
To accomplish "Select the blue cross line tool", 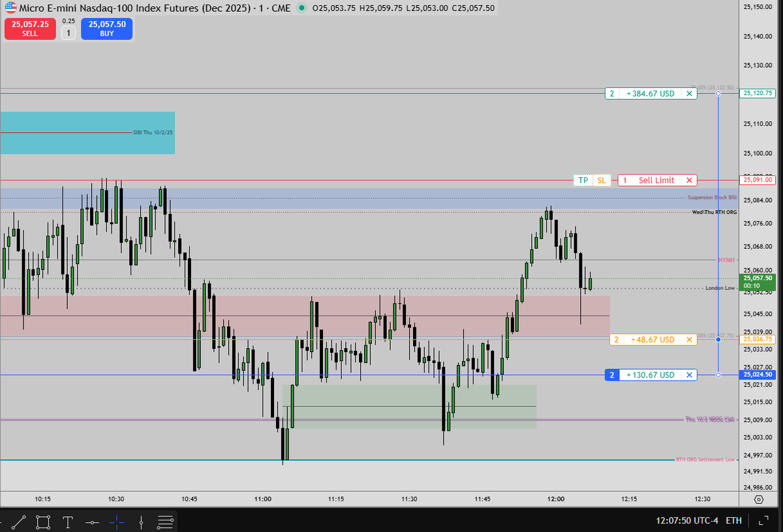I will [x=117, y=522].
